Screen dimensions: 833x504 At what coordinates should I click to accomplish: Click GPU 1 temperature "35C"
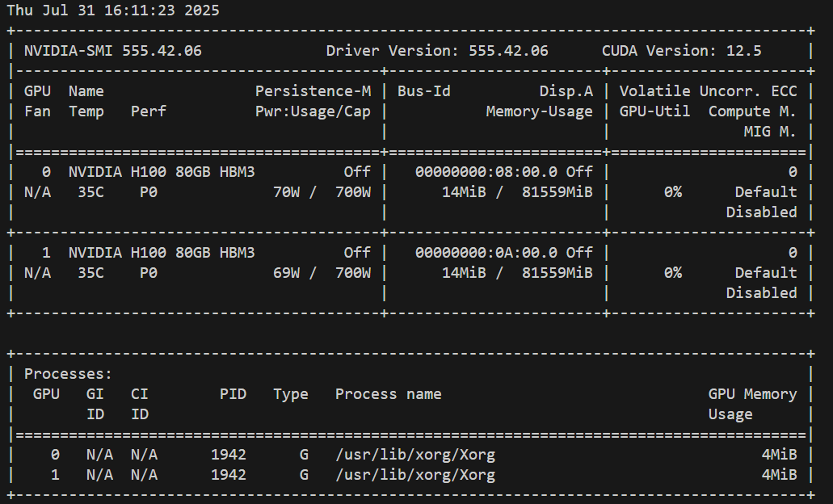point(90,273)
